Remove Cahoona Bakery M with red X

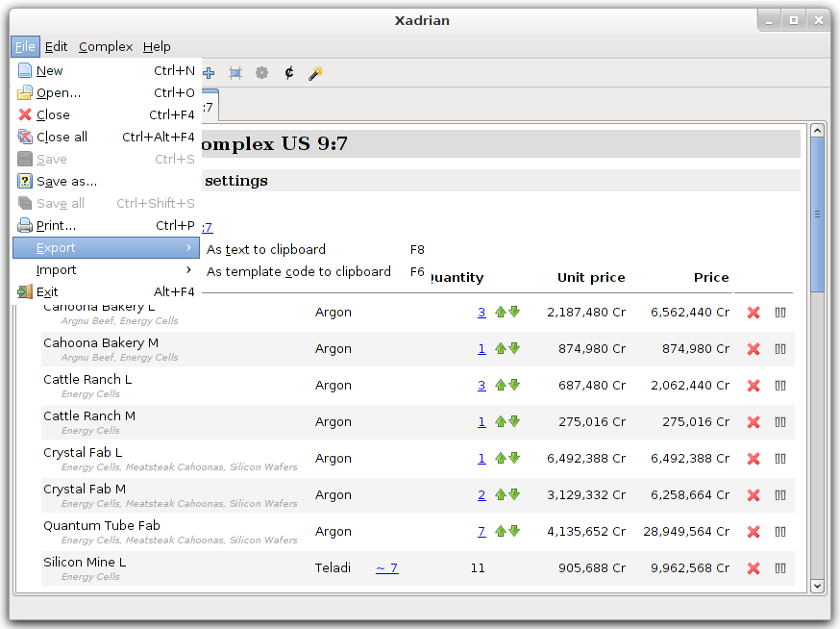pyautogui.click(x=754, y=349)
